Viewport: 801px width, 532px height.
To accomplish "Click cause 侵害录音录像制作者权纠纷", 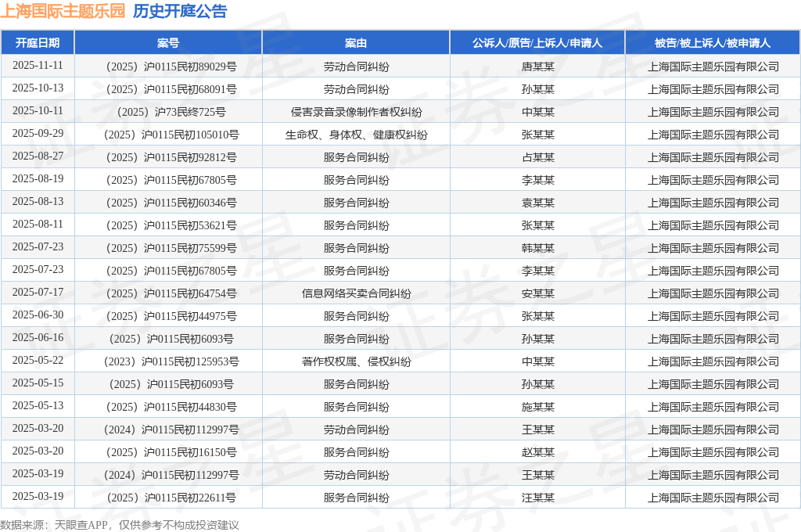I will pyautogui.click(x=356, y=112).
